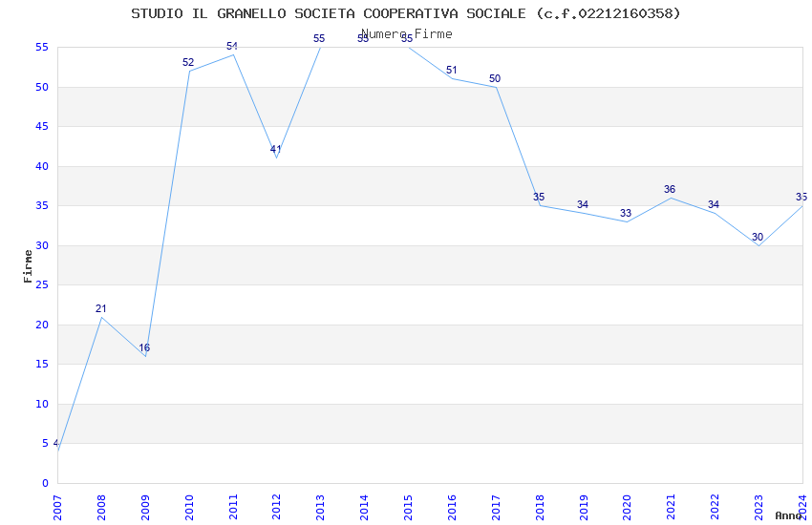Viewport: 812px width, 525px height.
Task: Click the y-axis tick label 15
Action: (42, 364)
